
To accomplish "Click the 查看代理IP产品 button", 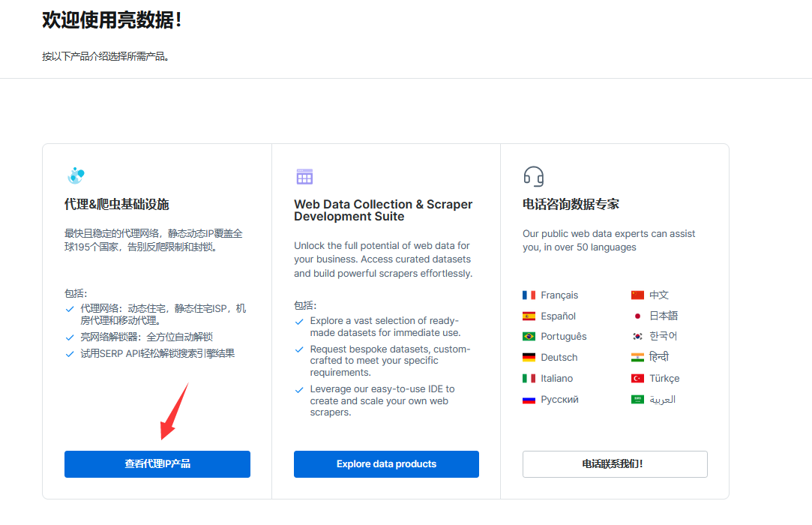I will [157, 463].
